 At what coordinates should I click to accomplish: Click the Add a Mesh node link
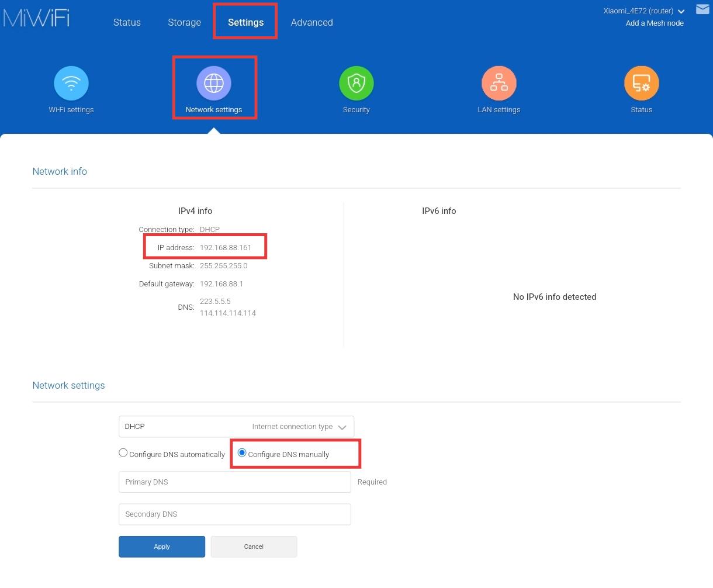point(654,23)
